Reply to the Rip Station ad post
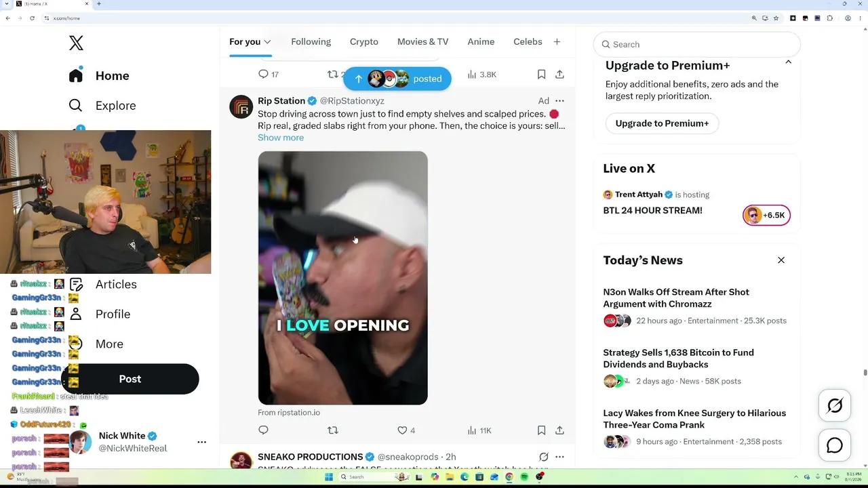The height and width of the screenshot is (488, 868). [x=263, y=430]
